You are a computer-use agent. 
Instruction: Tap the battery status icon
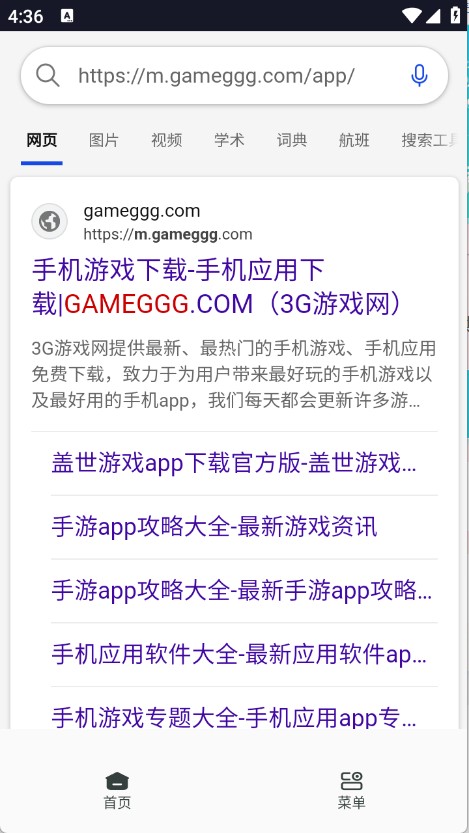point(455,15)
